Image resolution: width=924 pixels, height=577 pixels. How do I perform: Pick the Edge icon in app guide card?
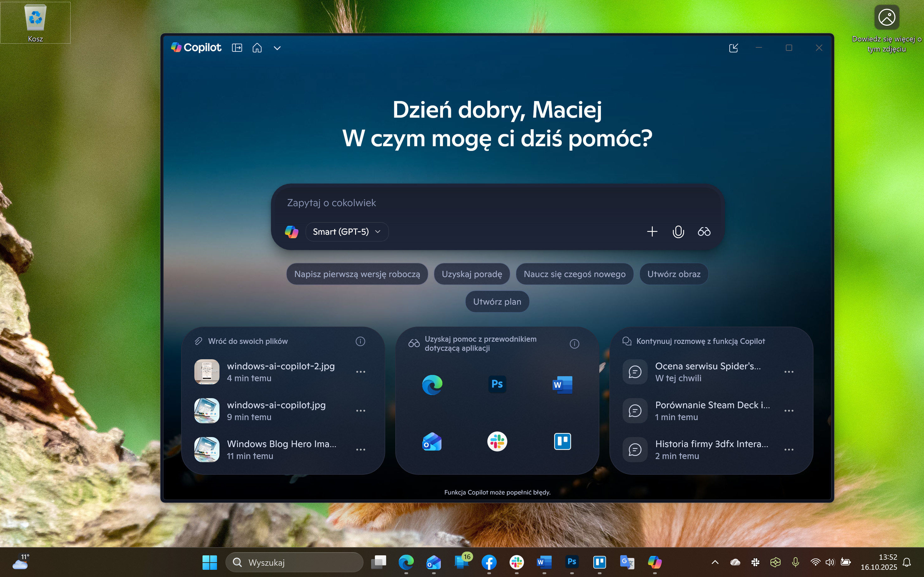432,385
